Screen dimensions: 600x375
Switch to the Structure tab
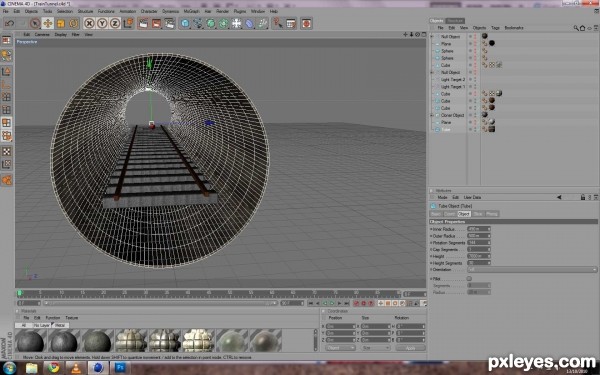455,21
